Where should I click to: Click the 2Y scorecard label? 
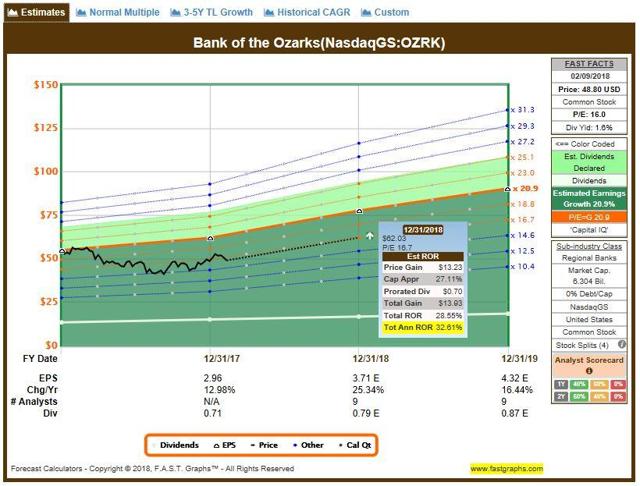point(561,396)
